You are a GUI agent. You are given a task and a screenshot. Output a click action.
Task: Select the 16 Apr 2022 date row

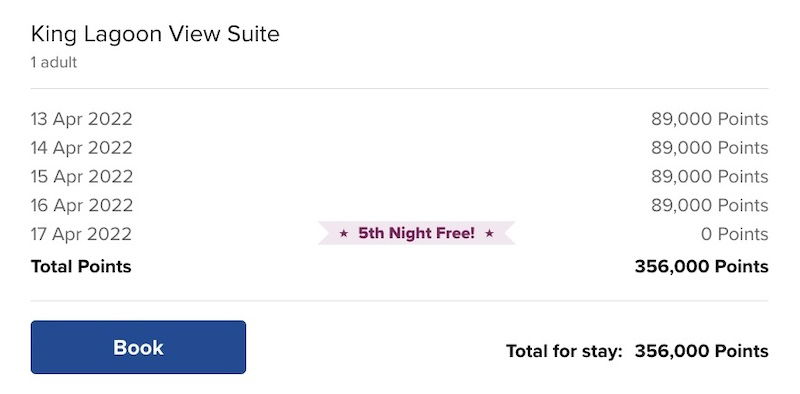tap(399, 205)
